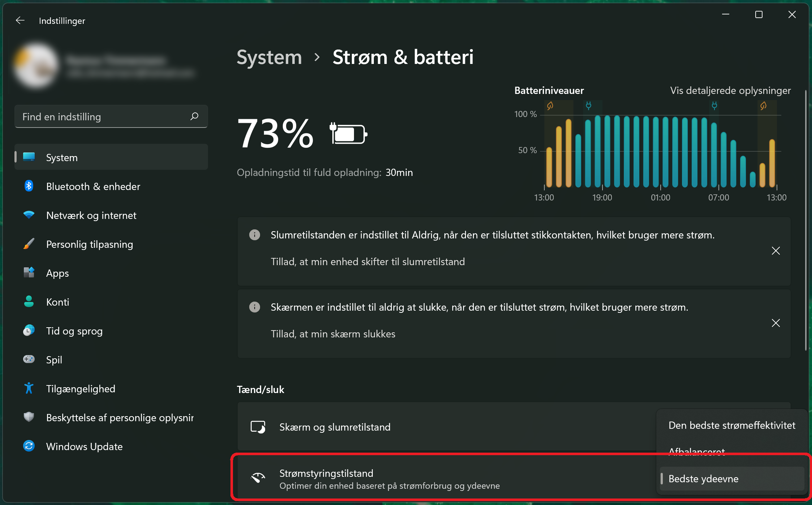Click the Tid og sprog globe icon
This screenshot has height=505, width=812.
coord(29,331)
